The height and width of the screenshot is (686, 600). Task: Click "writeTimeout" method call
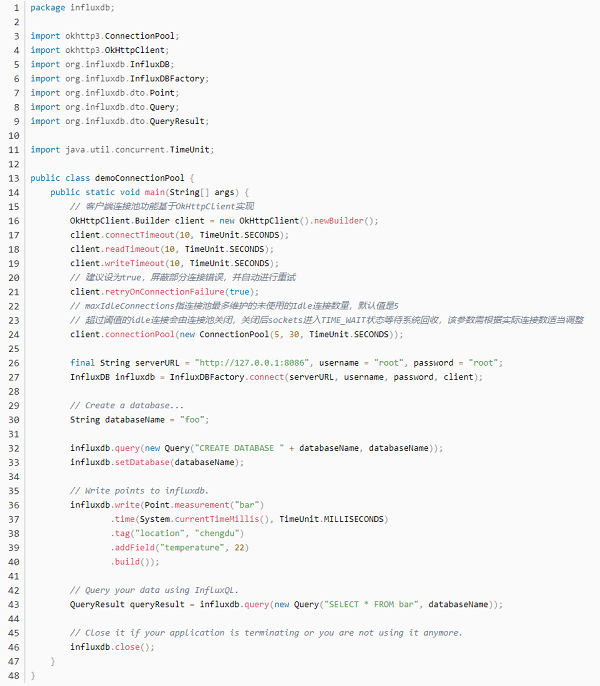135,263
